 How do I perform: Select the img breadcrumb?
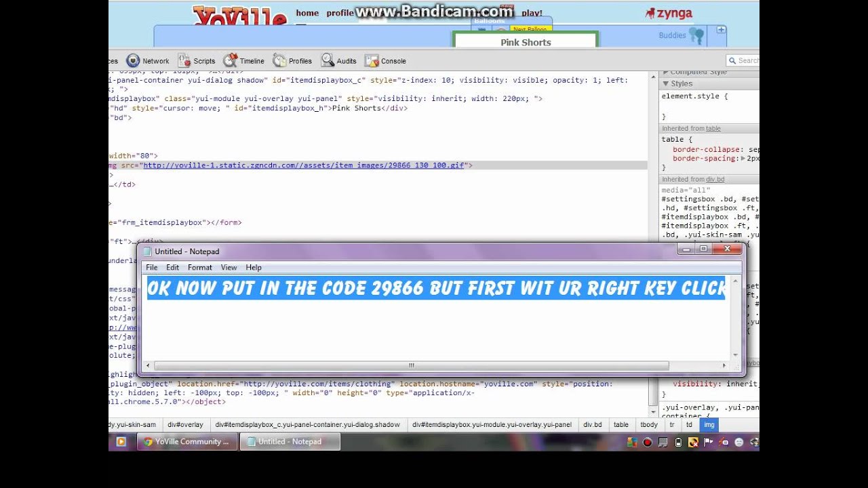(709, 425)
